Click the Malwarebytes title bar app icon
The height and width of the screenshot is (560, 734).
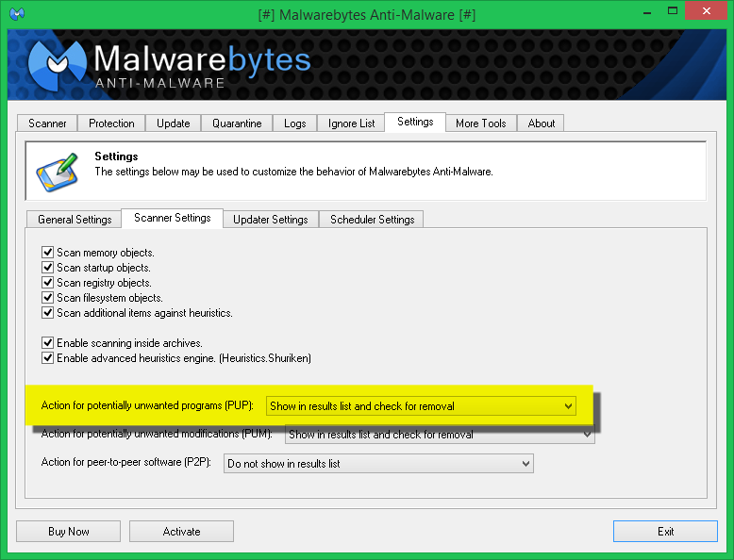point(17,13)
